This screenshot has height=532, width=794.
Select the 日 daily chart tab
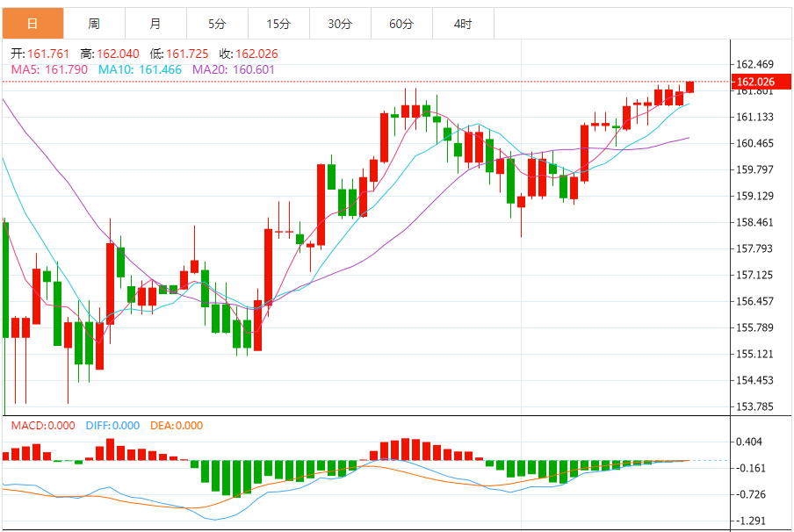coord(32,24)
